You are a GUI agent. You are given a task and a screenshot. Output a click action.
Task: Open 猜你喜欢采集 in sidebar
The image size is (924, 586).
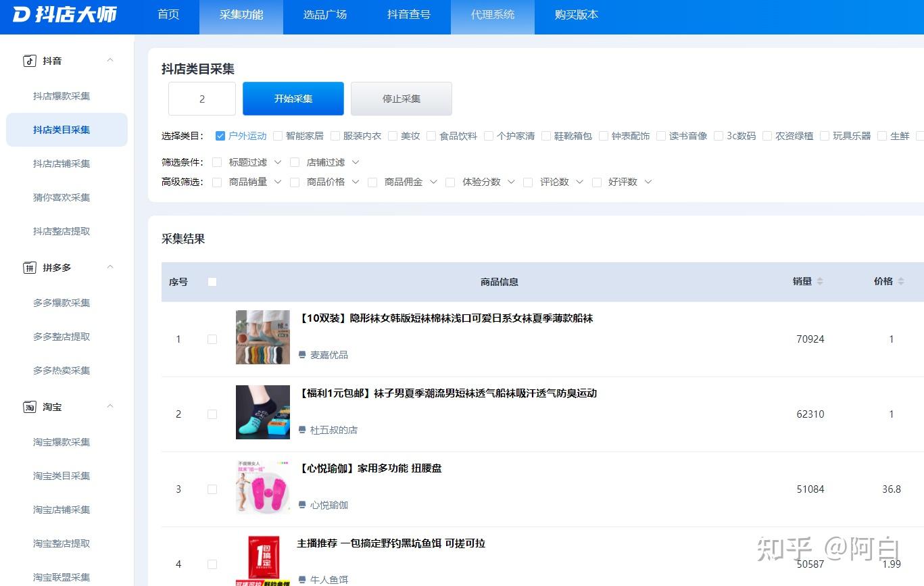click(x=62, y=197)
